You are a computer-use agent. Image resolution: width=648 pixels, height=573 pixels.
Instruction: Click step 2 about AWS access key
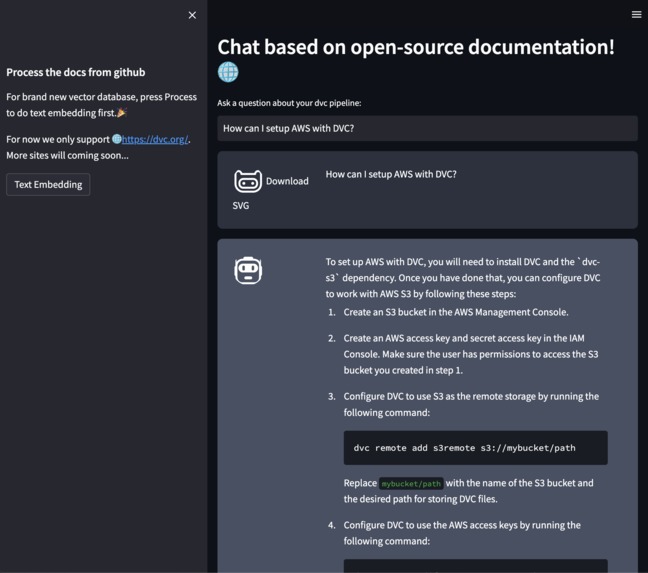471,354
